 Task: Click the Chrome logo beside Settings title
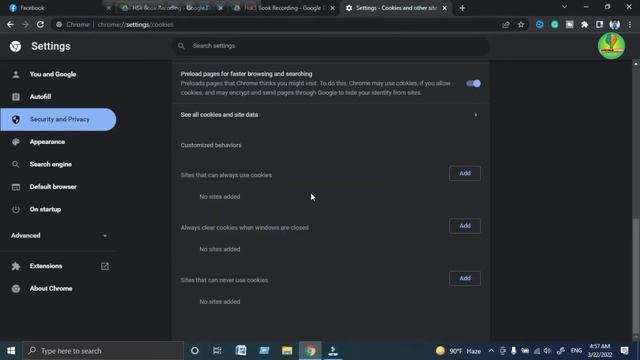[16, 46]
